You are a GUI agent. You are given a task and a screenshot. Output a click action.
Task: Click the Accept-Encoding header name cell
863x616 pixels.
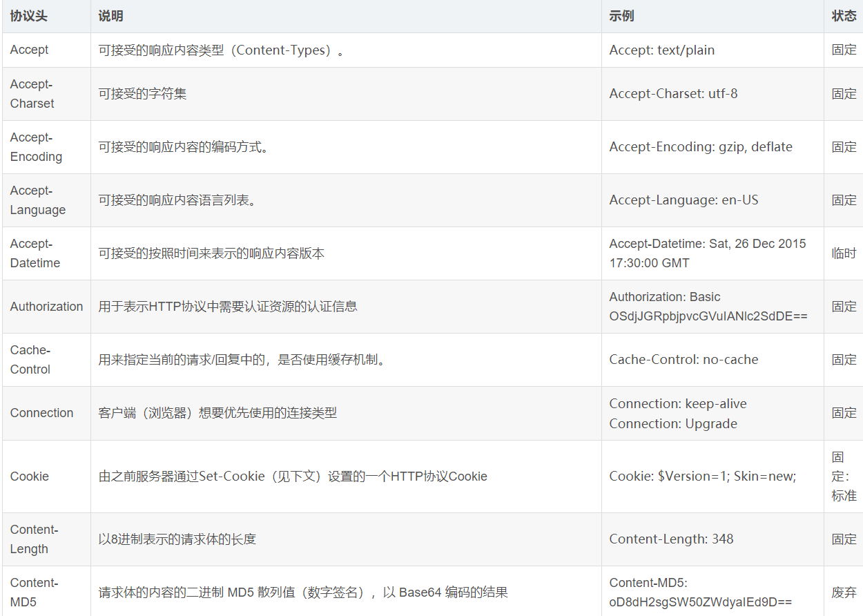coord(36,147)
